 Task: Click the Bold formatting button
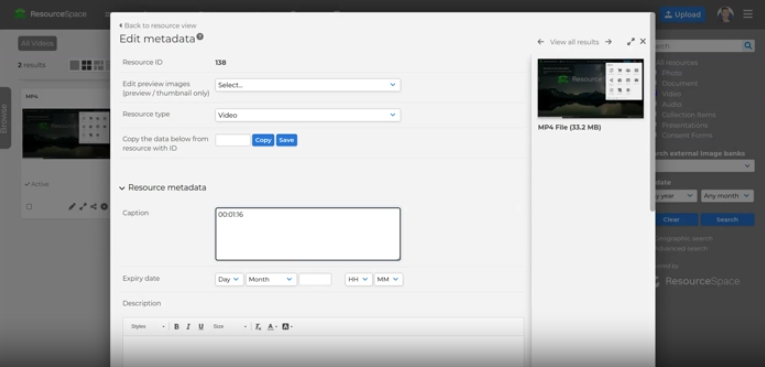(x=177, y=326)
